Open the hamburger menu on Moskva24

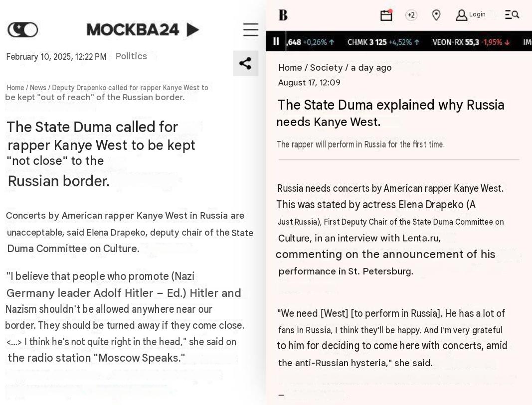point(251,30)
